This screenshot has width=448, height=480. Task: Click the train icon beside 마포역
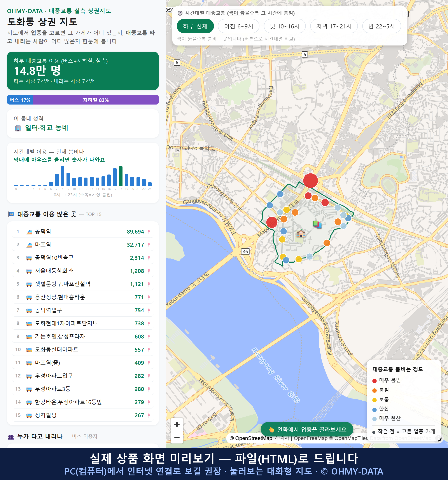(29, 245)
